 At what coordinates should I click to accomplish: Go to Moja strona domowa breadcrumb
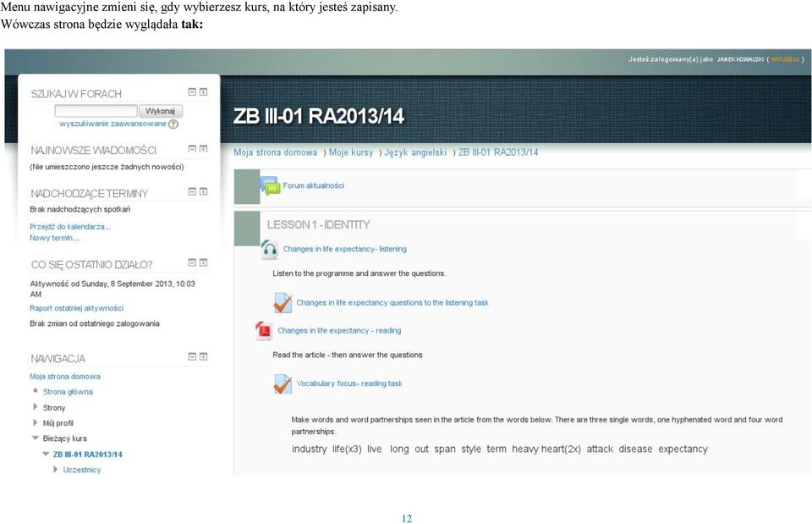point(275,152)
